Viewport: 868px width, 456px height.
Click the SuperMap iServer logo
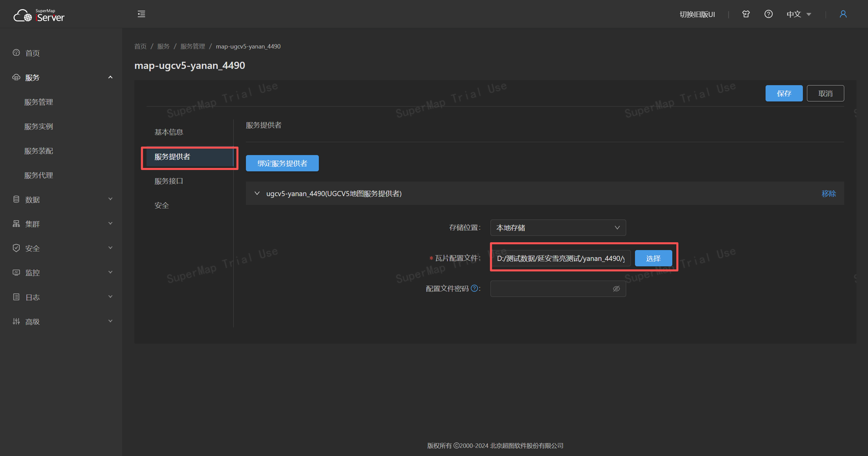39,15
